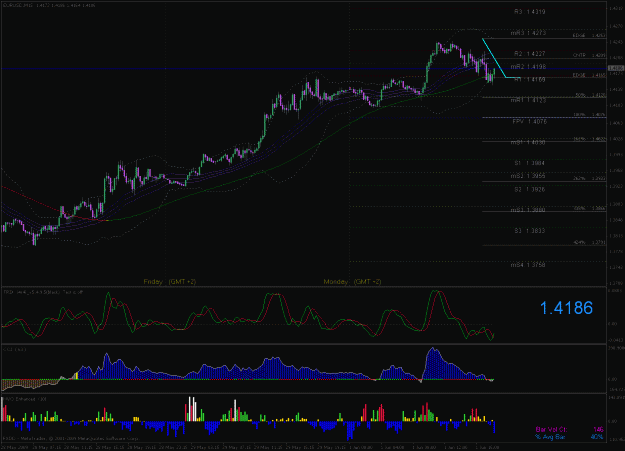Click the HVO Enhanced indicator label

(25, 399)
